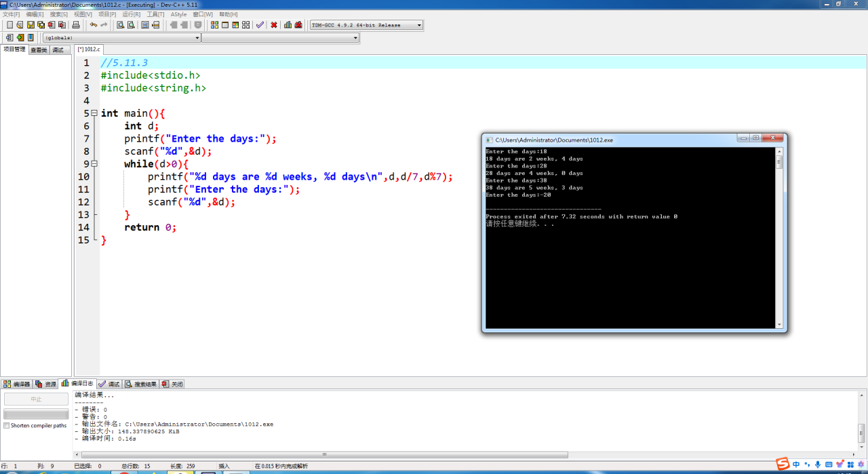Open the TDM-GCC 4.9.2 compiler dropdown

click(x=366, y=25)
